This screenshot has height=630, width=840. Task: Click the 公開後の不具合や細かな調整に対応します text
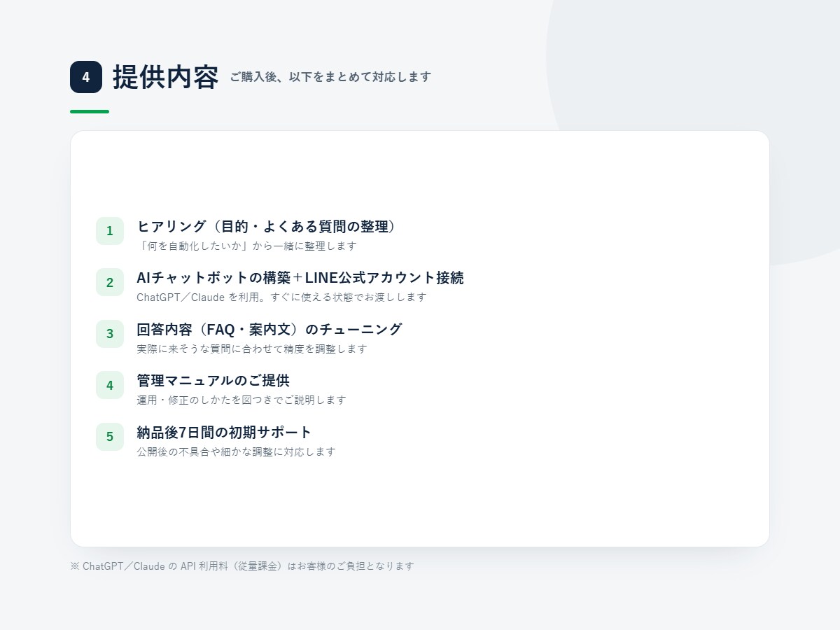[x=236, y=451]
